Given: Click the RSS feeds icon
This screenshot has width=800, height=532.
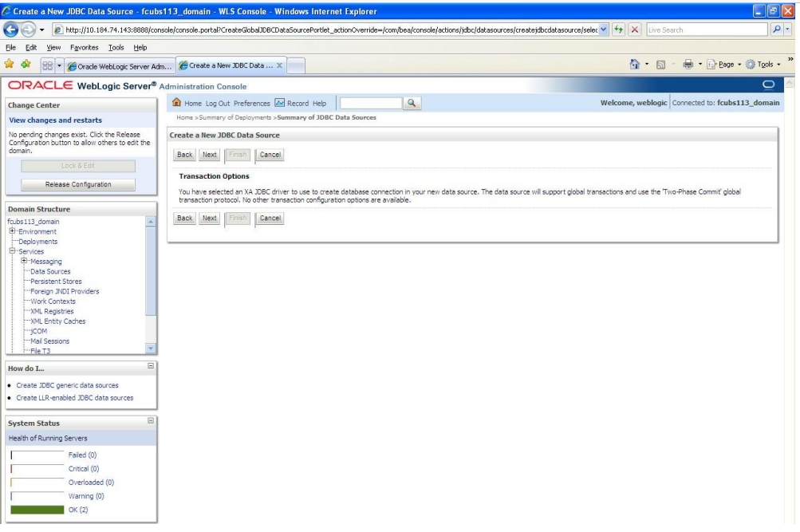Looking at the screenshot, I should pyautogui.click(x=660, y=65).
